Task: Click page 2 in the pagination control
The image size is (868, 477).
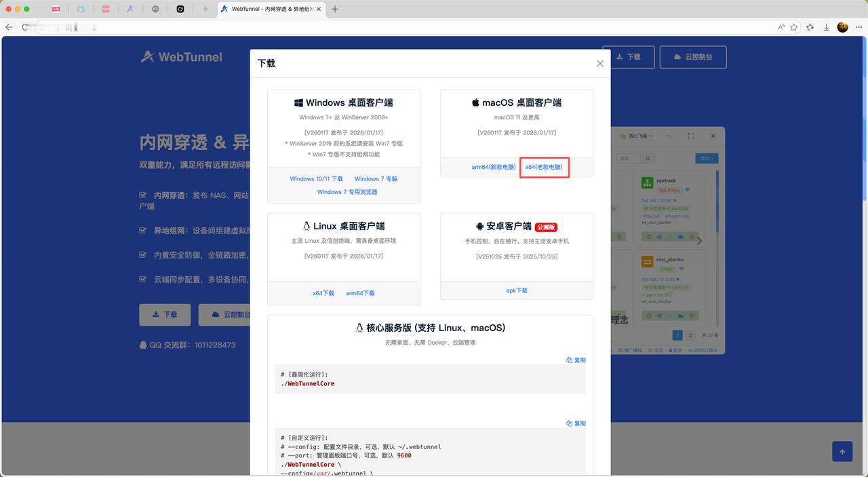Action: click(690, 335)
